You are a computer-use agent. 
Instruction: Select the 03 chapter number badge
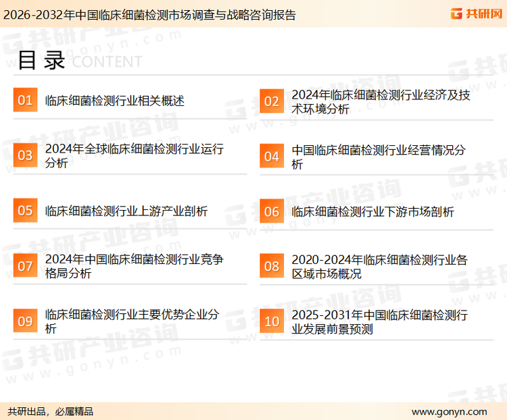[x=25, y=156]
